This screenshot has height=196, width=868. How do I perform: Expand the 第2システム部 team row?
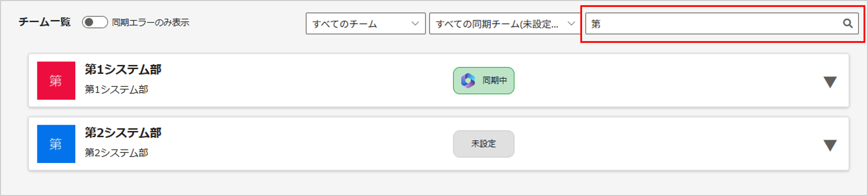[x=830, y=145]
